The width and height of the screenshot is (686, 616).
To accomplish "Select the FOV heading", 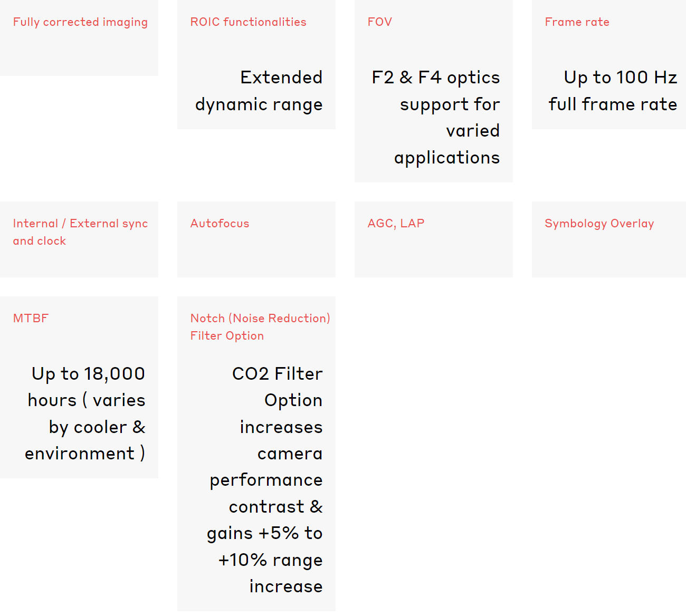I will [379, 22].
